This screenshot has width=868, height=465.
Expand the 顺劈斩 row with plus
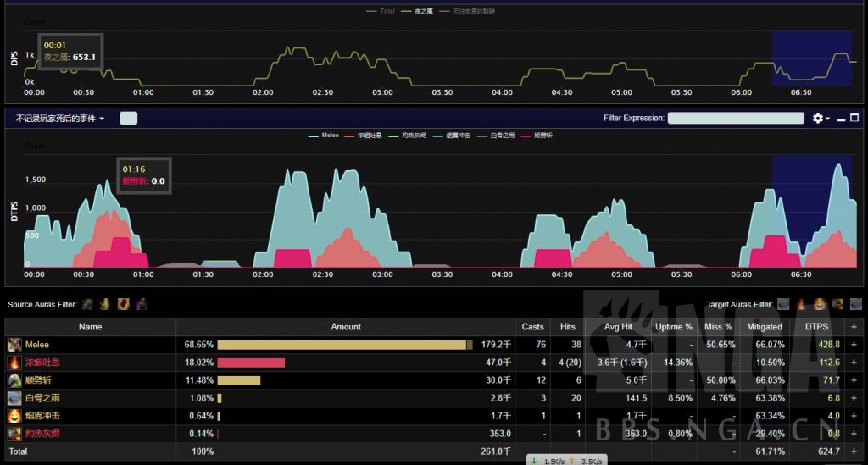854,380
